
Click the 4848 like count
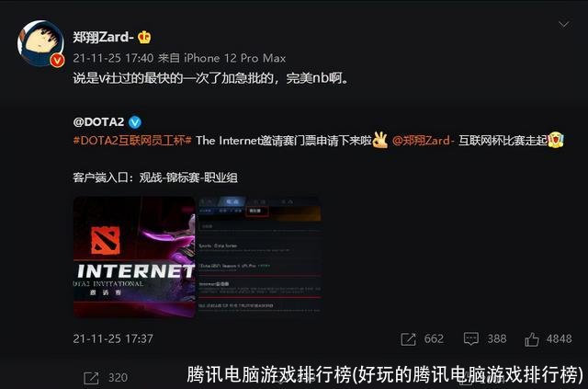point(559,338)
